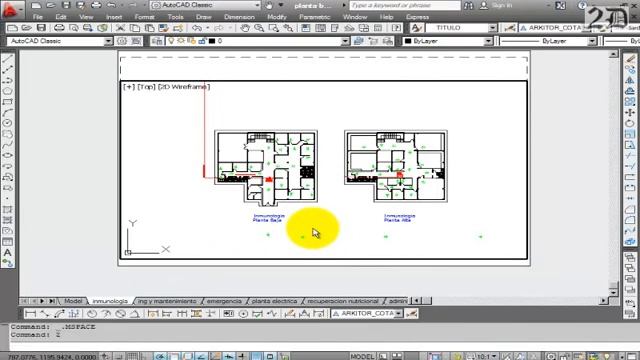640x360 pixels.
Task: Select the Circle draw tool
Action: coord(7,123)
